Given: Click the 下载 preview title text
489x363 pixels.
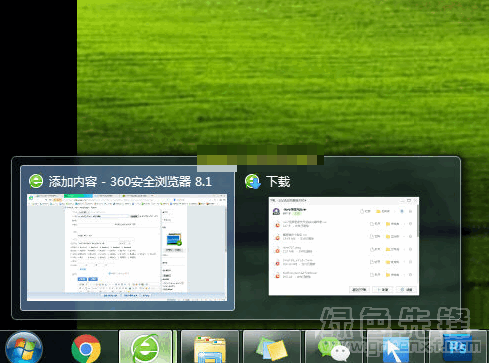Looking at the screenshot, I should (278, 182).
